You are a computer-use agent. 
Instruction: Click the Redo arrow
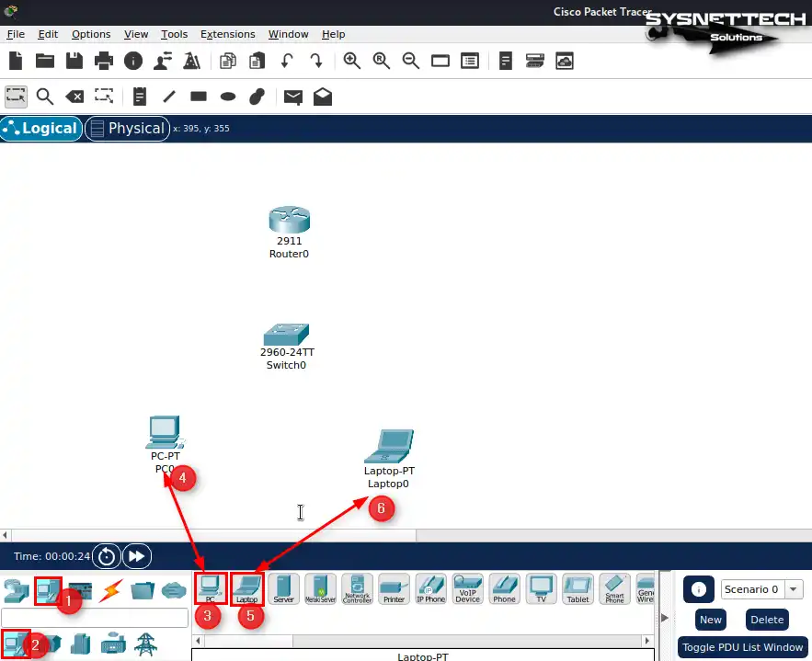pyautogui.click(x=316, y=61)
